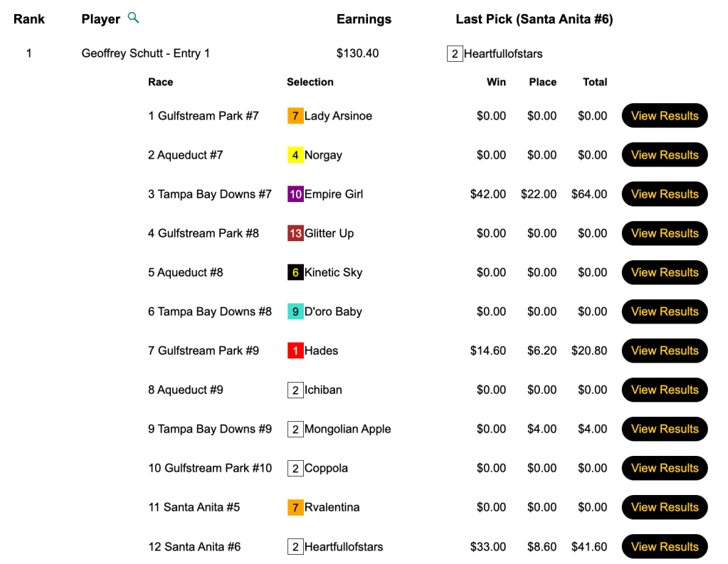Viewport: 728px width, 564px height.
Task: View results for Gulfstream Park #7
Action: point(665,116)
